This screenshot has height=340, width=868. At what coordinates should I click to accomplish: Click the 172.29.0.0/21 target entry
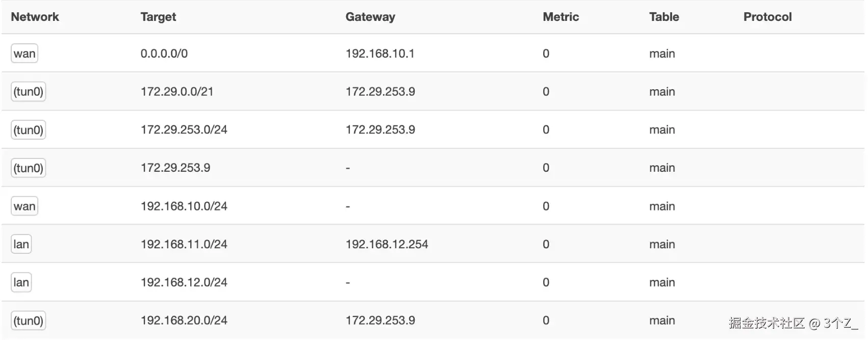pos(177,92)
